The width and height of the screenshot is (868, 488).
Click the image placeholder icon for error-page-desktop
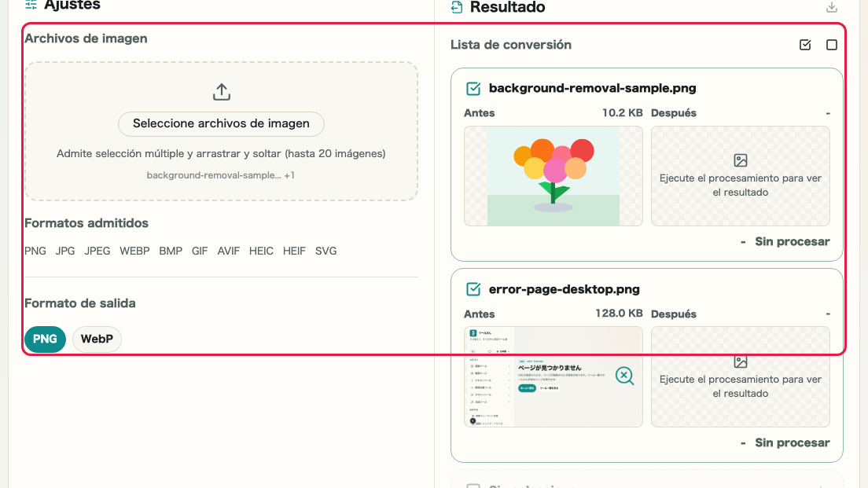[741, 361]
